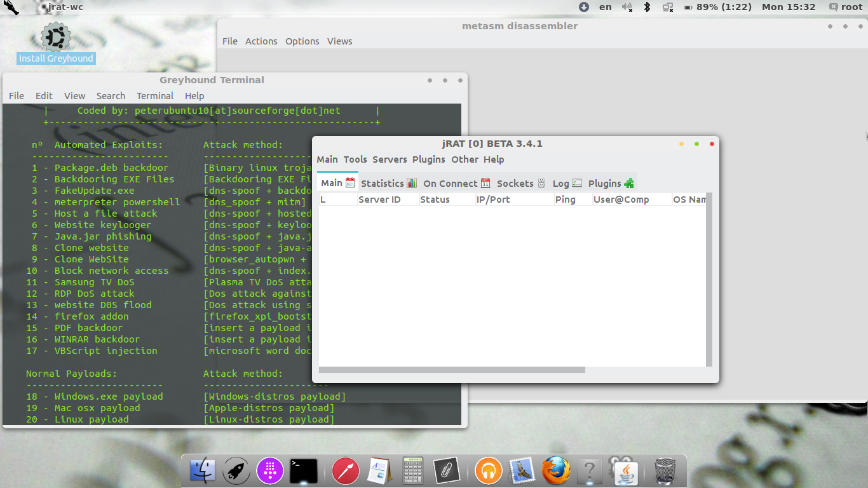The height and width of the screenshot is (488, 868).
Task: Open the paperclip dock application
Action: (x=447, y=471)
